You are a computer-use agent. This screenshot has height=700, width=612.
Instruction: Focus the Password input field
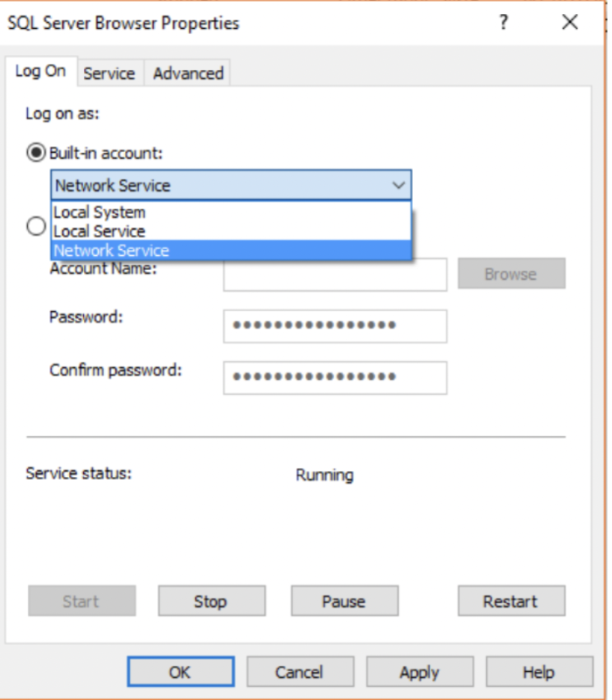click(x=335, y=326)
